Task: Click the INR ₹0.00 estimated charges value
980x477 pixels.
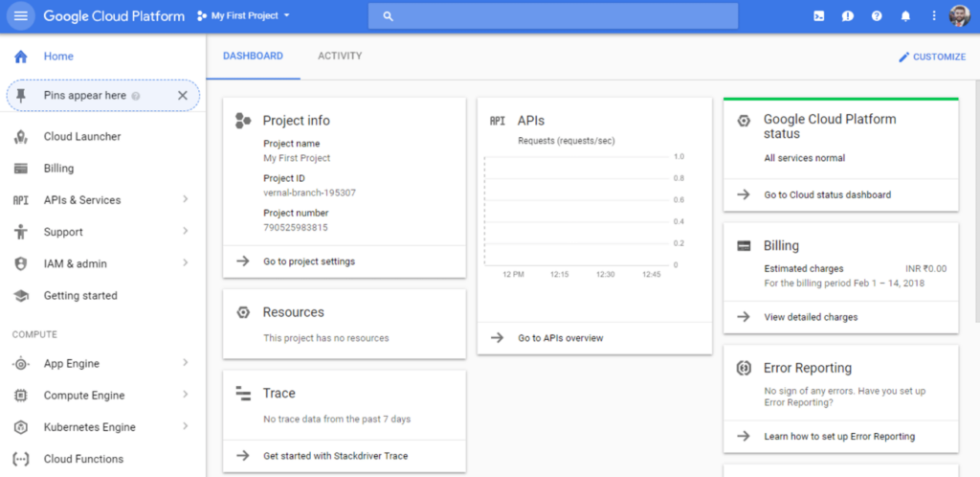Action: (x=925, y=269)
